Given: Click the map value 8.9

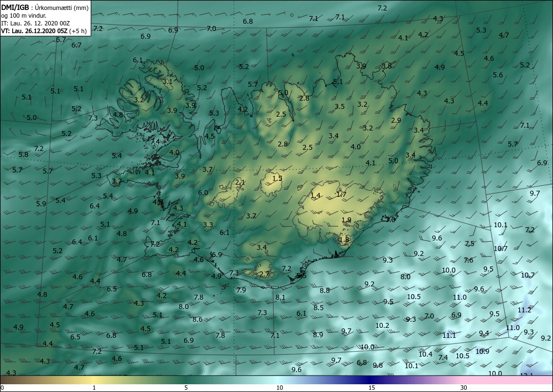Looking at the screenshot, I should pyautogui.click(x=318, y=334).
